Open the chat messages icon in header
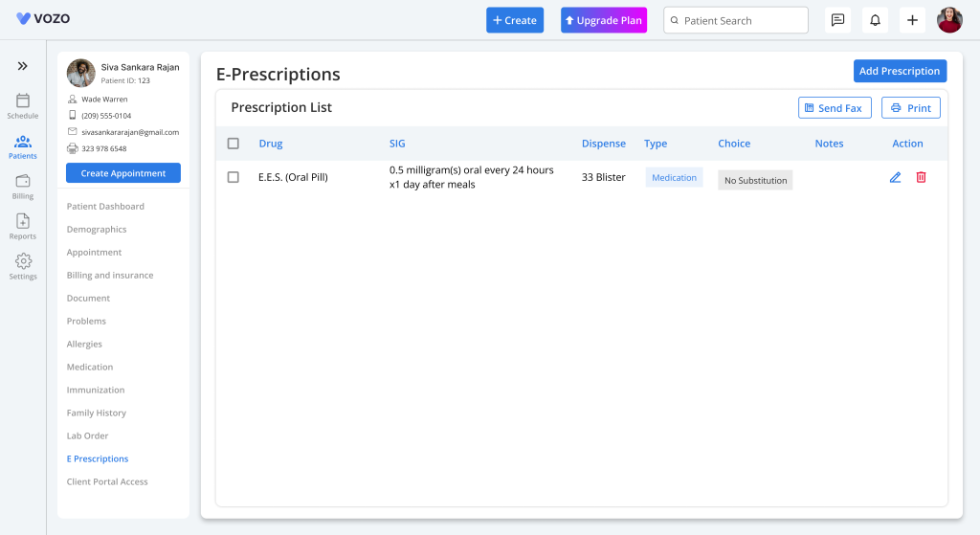 (x=837, y=20)
